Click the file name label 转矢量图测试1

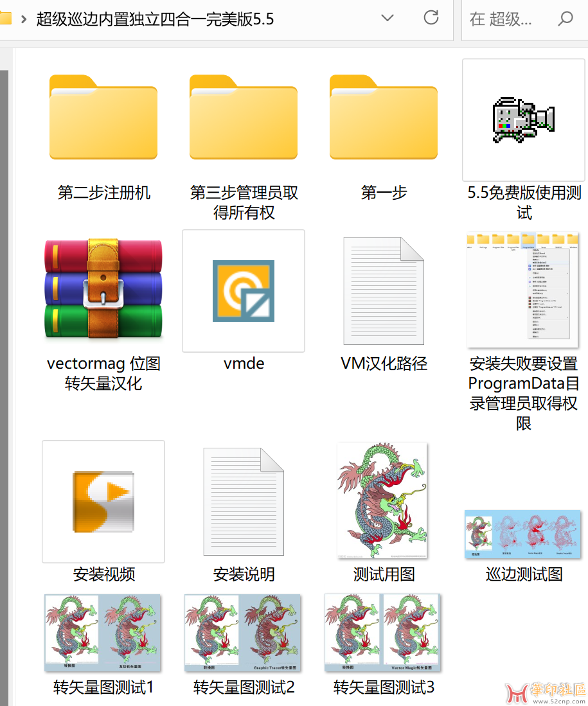(103, 687)
